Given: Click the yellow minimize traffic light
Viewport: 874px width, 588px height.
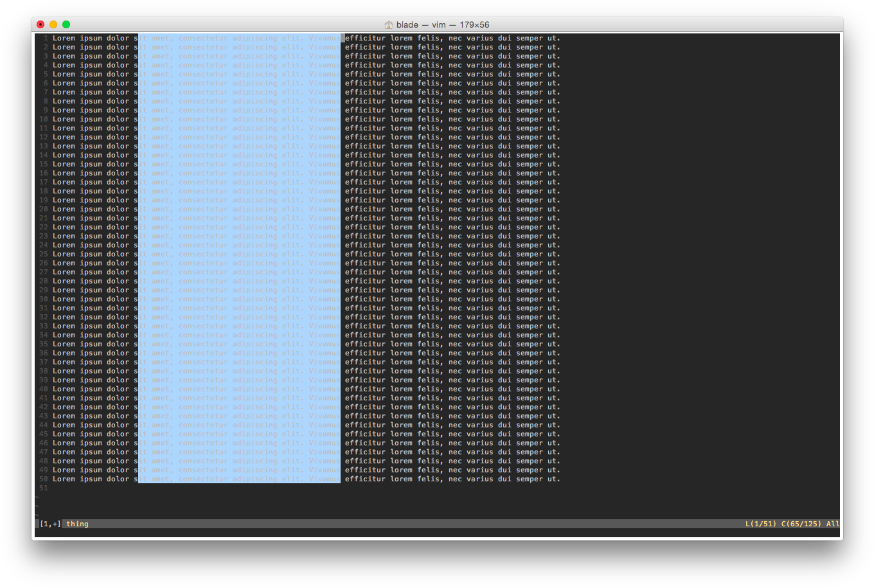Looking at the screenshot, I should coord(53,24).
